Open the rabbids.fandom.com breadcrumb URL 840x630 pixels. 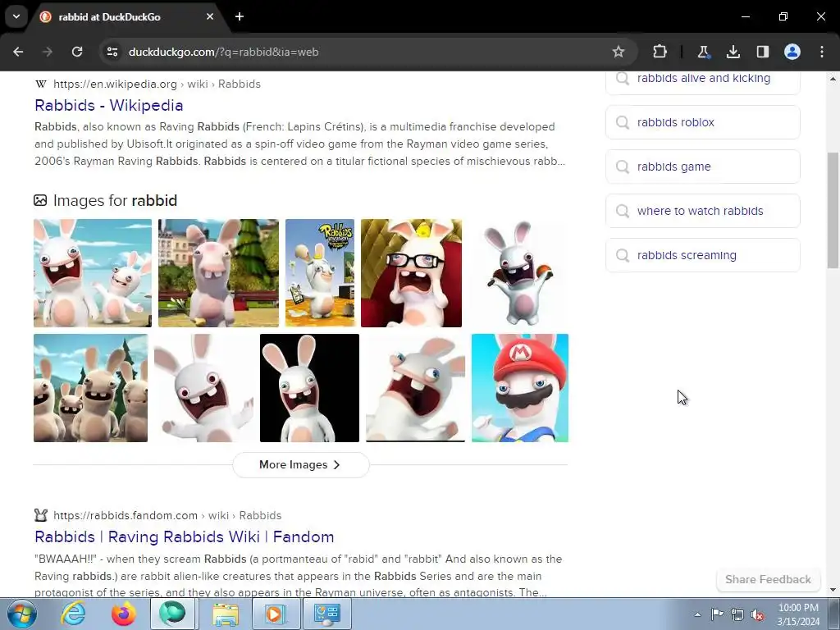tap(167, 515)
